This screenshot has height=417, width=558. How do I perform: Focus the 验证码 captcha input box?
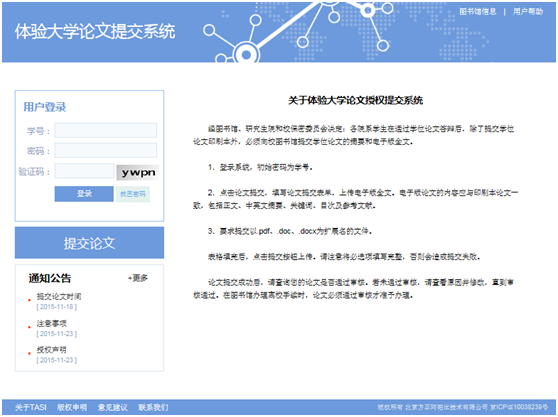click(84, 171)
